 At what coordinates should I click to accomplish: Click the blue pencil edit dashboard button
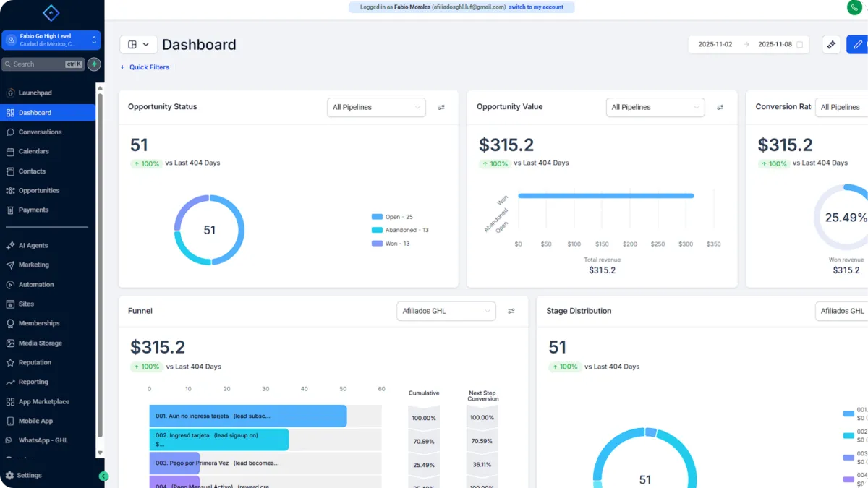click(x=858, y=45)
